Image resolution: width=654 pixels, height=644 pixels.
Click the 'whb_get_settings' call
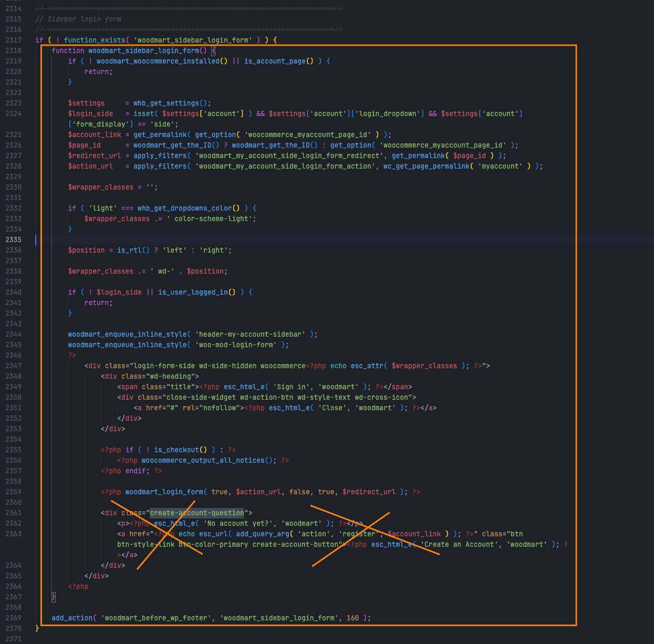[x=166, y=103]
